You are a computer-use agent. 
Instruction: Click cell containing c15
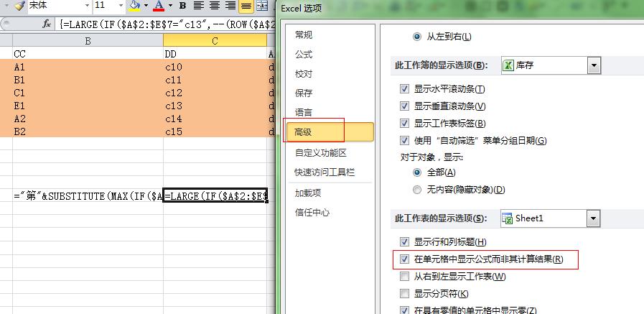click(215, 131)
